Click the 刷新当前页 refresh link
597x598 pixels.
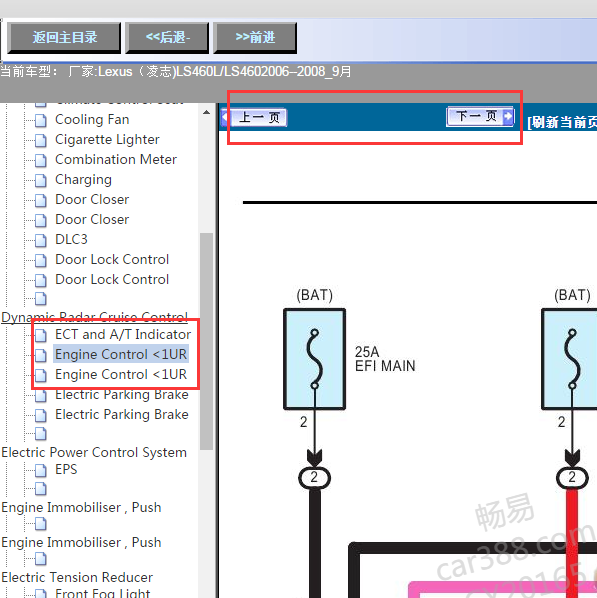pyautogui.click(x=562, y=122)
